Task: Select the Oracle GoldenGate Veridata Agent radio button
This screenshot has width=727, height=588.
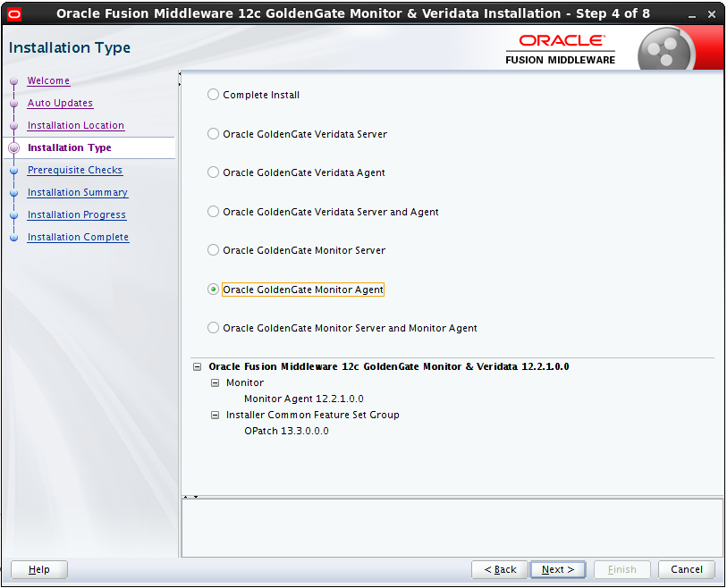Action: pos(213,172)
